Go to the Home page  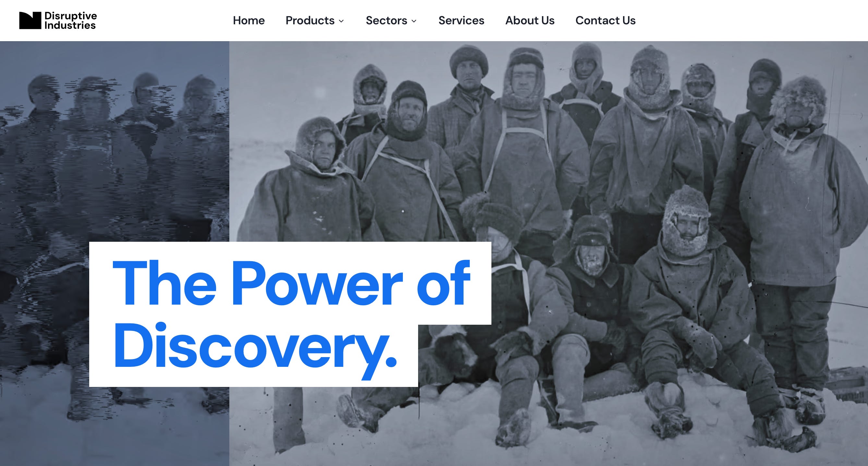pos(249,20)
